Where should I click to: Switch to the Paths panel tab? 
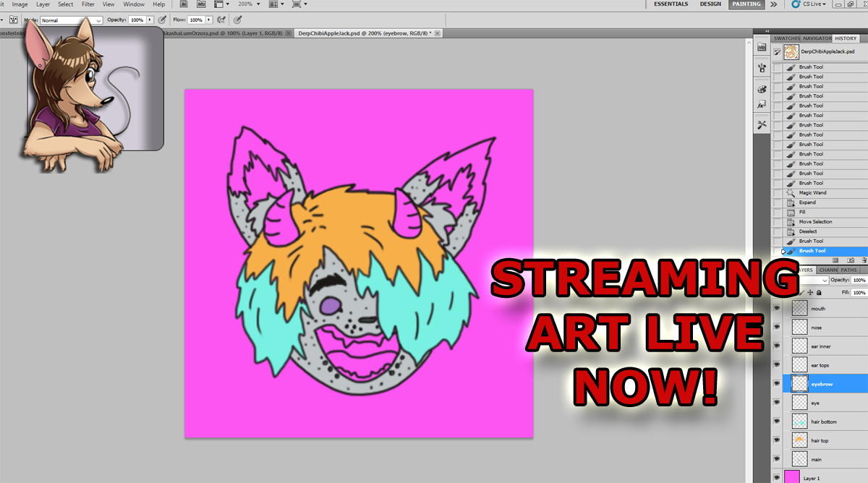tap(848, 270)
